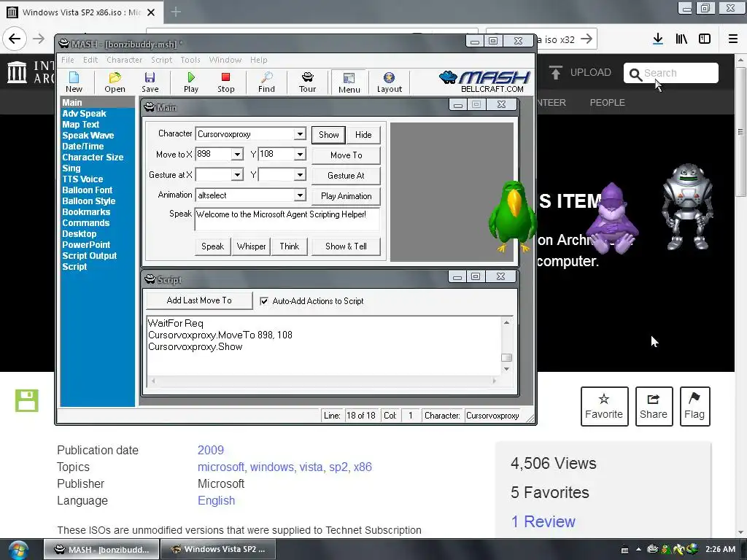Open the Firefox library icon
Viewport: 747px width, 560px height.
point(681,39)
